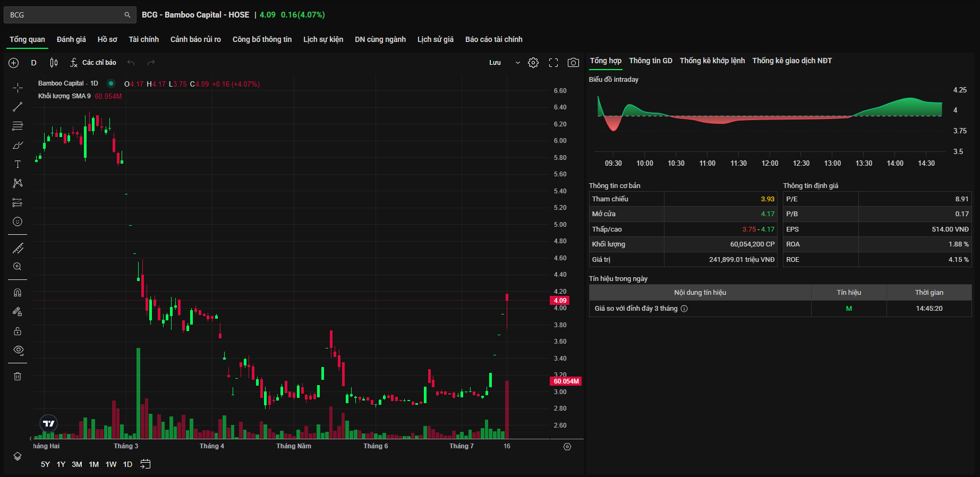The width and height of the screenshot is (980, 477).
Task: Open price scale settings icon at axis bottom
Action: [x=567, y=447]
